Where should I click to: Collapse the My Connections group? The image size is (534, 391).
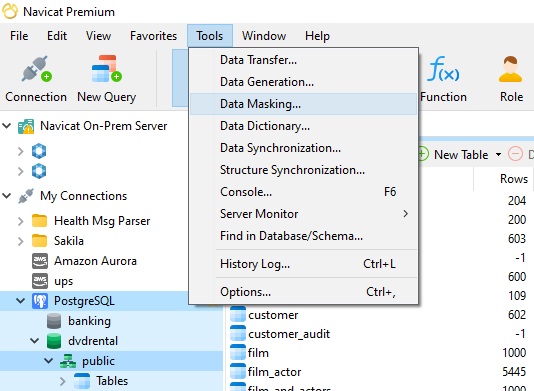(6, 196)
